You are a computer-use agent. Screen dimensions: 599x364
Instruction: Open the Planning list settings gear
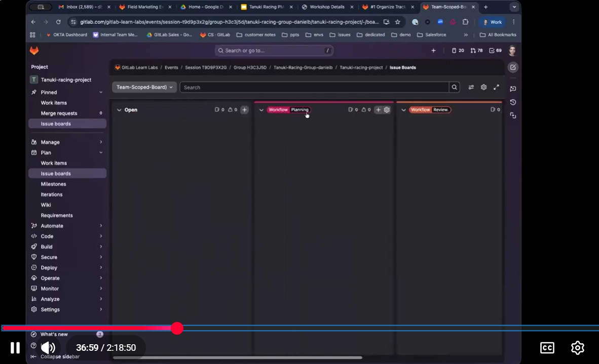click(386, 109)
